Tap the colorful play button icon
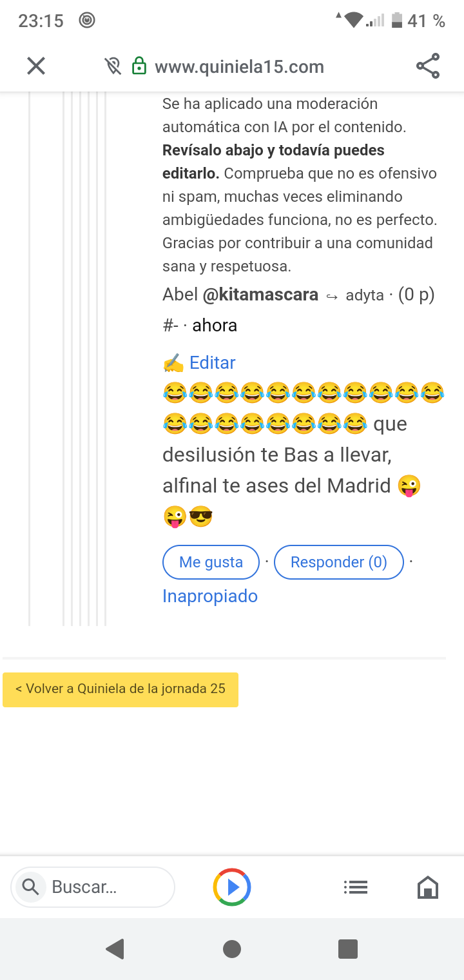 (x=232, y=887)
